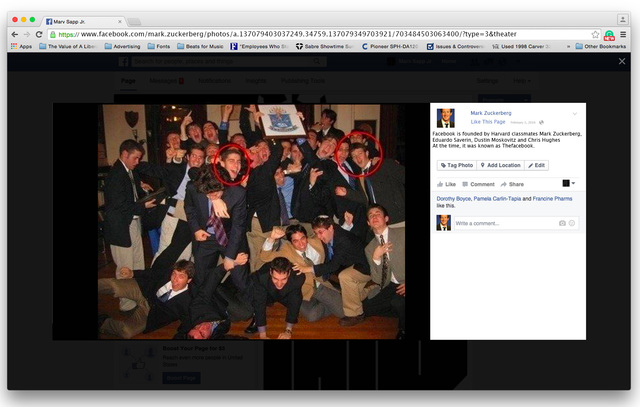Screen dimensions: 640x407
Task: Click the Chrome profile icon at top right
Action: click(x=622, y=19)
